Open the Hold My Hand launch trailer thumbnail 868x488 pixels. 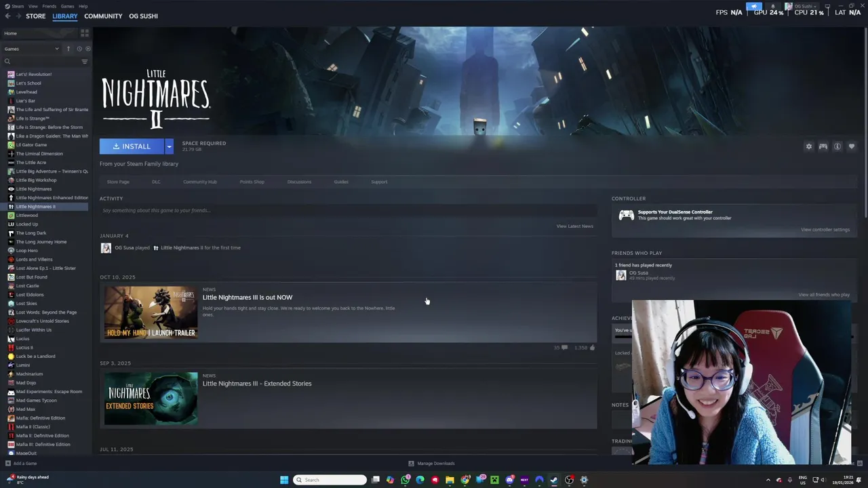coord(151,312)
